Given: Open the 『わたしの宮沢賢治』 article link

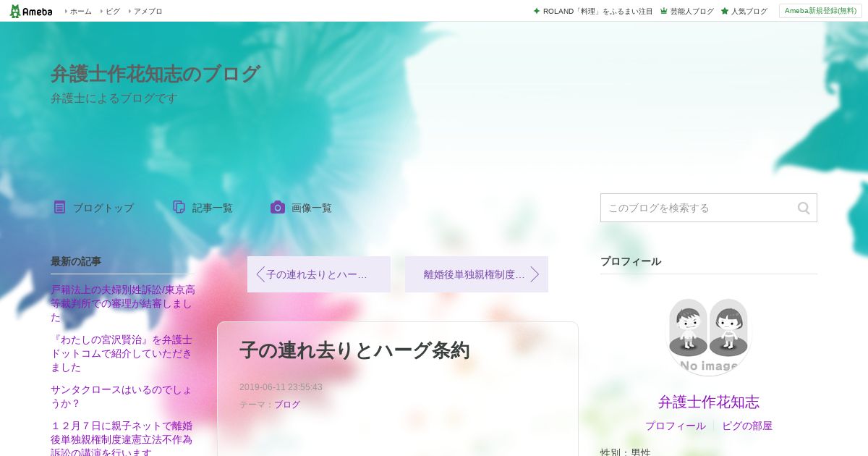Looking at the screenshot, I should pyautogui.click(x=123, y=353).
